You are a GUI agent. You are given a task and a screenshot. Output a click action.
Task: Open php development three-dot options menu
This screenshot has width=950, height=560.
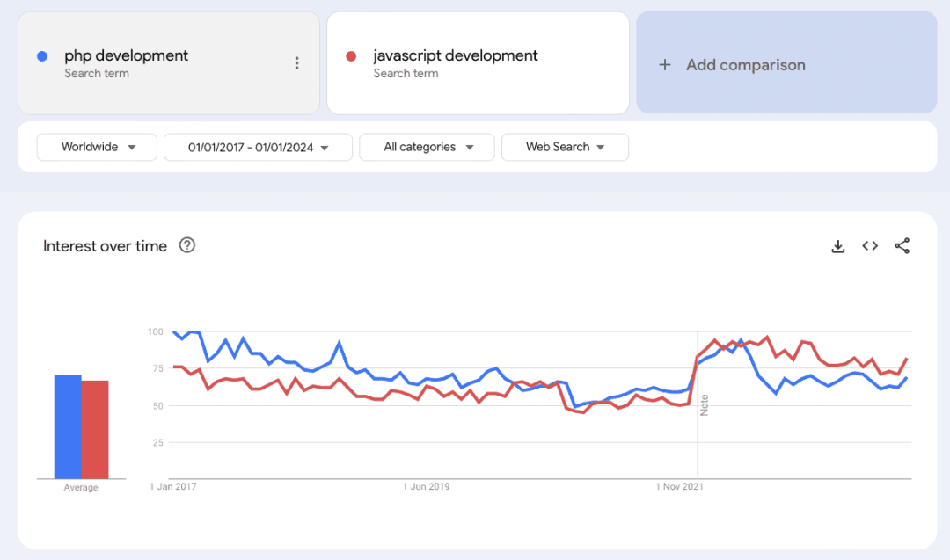pos(296,63)
